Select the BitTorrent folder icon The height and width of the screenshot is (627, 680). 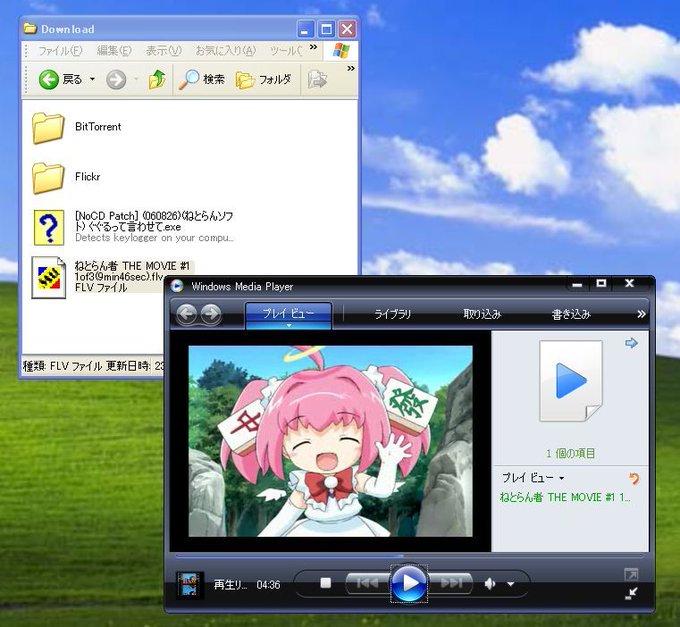pyautogui.click(x=48, y=128)
